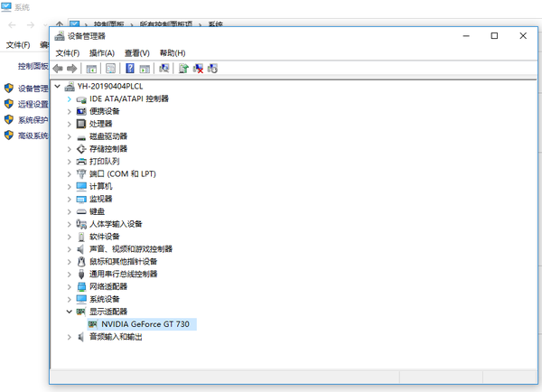542x392 pixels.
Task: Open 文件(F) menu in the System window
Action: 18,45
